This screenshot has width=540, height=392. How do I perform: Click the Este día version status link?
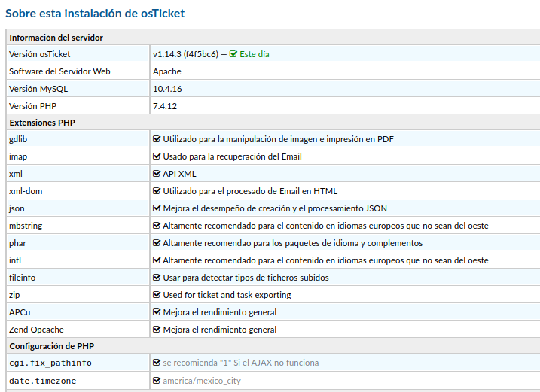(x=255, y=54)
